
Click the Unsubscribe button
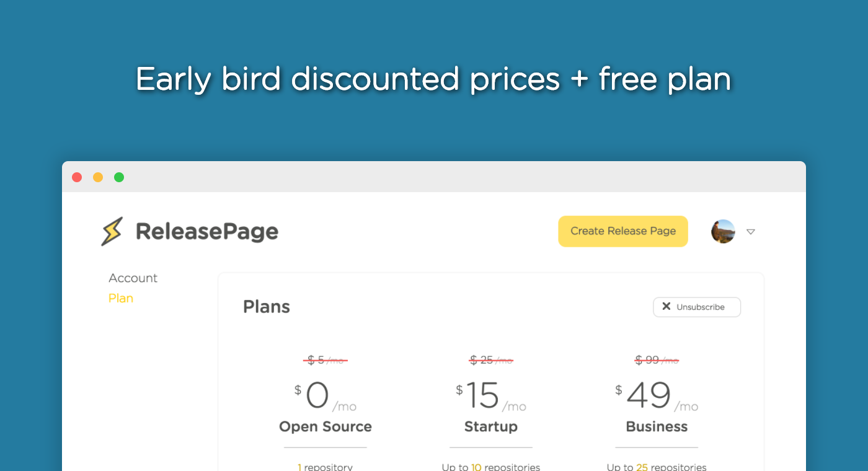[x=697, y=307]
